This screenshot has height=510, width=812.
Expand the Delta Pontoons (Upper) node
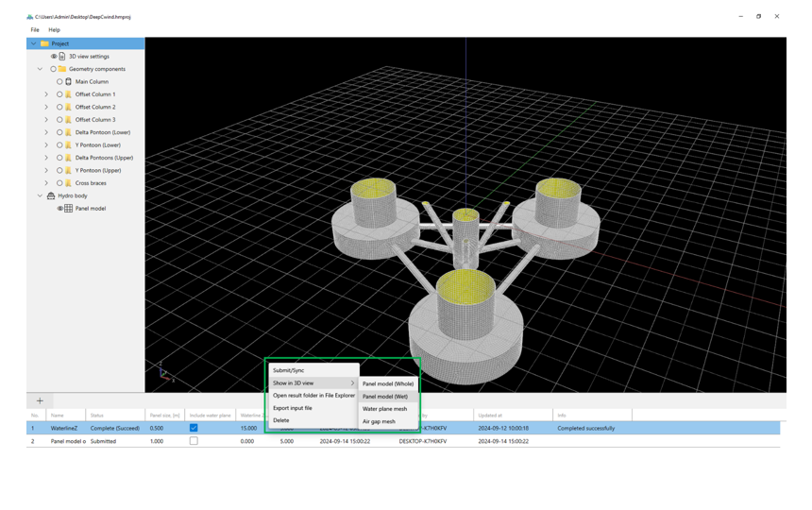pos(46,158)
